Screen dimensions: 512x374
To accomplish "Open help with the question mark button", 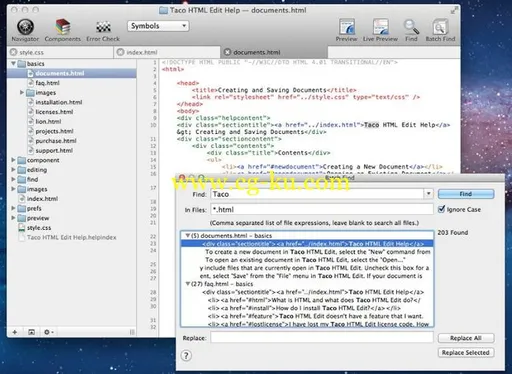I will (x=186, y=356).
